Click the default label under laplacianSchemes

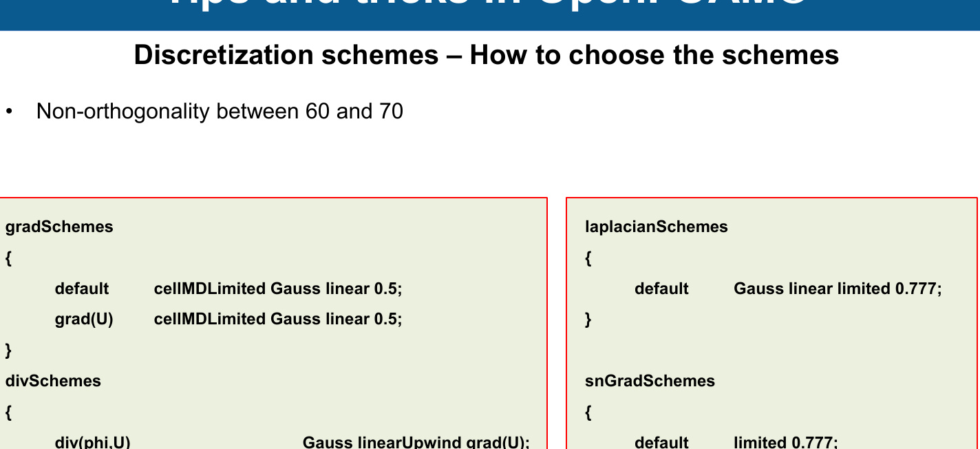(661, 289)
